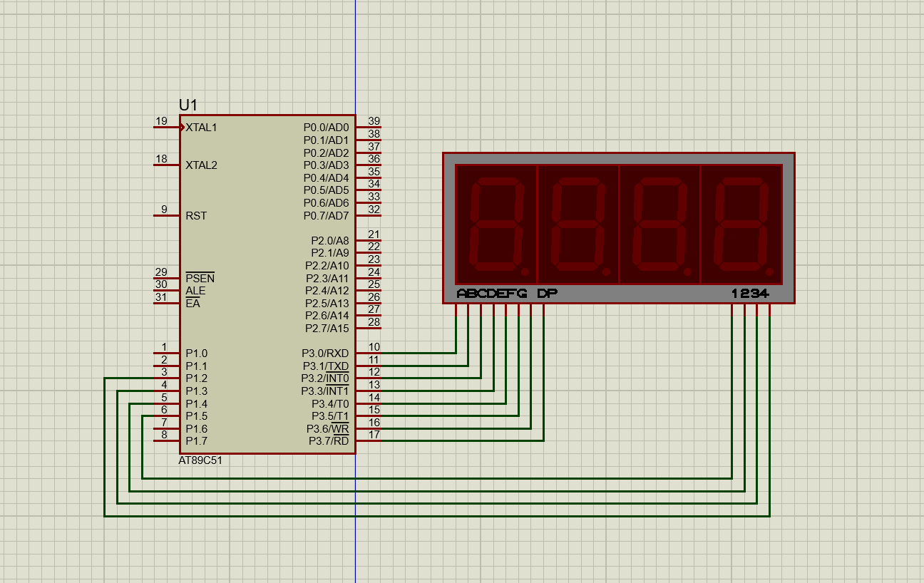Click the P0.5/AD5 pin label
The height and width of the screenshot is (583, 924).
click(x=326, y=190)
